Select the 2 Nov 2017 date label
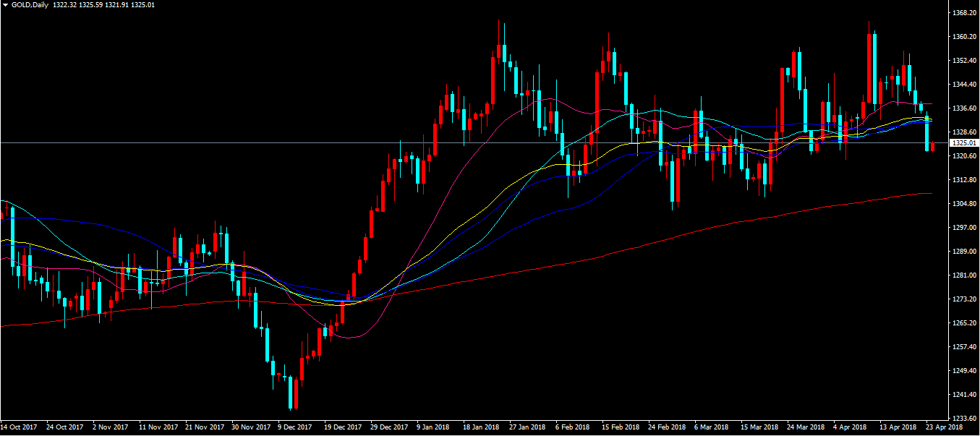The height and width of the screenshot is (436, 980). point(112,427)
